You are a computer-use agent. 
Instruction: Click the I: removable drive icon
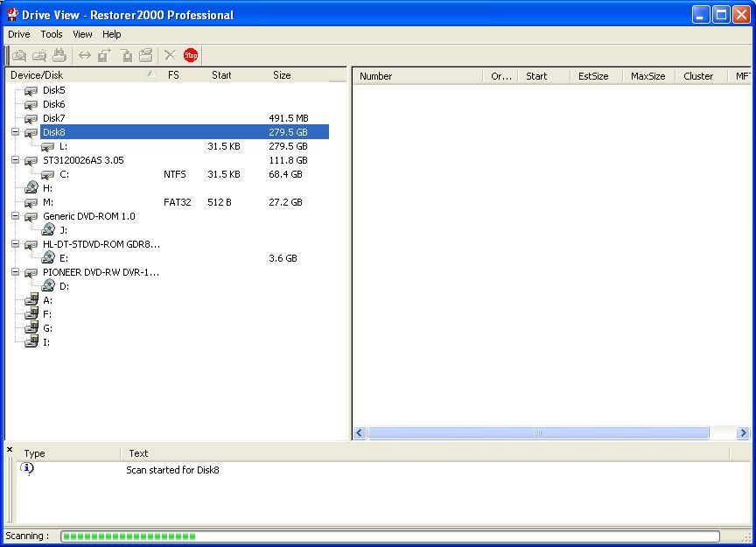coord(31,341)
